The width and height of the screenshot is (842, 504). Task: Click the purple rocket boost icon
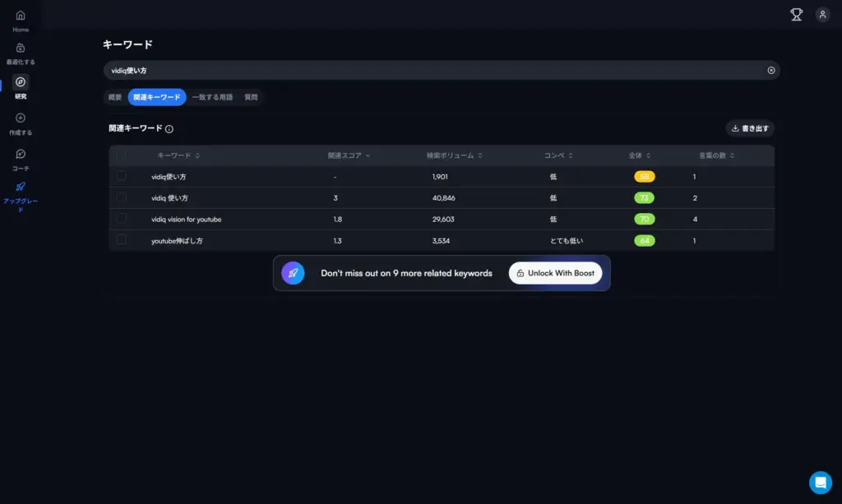point(294,273)
